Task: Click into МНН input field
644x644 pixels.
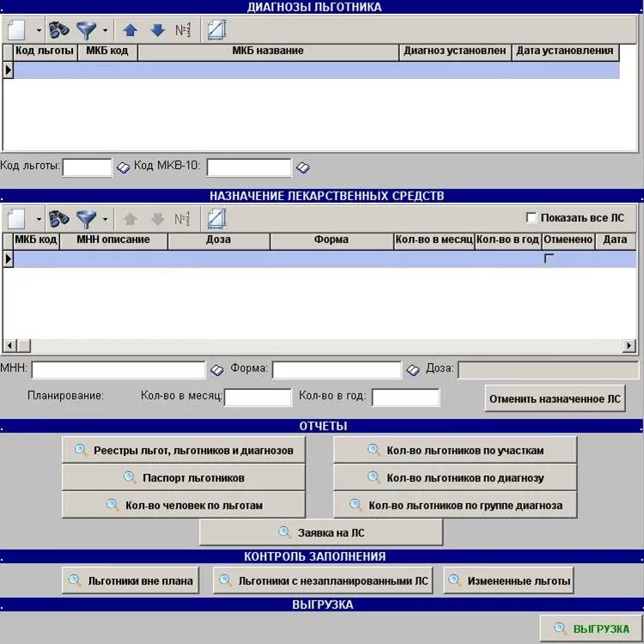Action: (x=118, y=370)
